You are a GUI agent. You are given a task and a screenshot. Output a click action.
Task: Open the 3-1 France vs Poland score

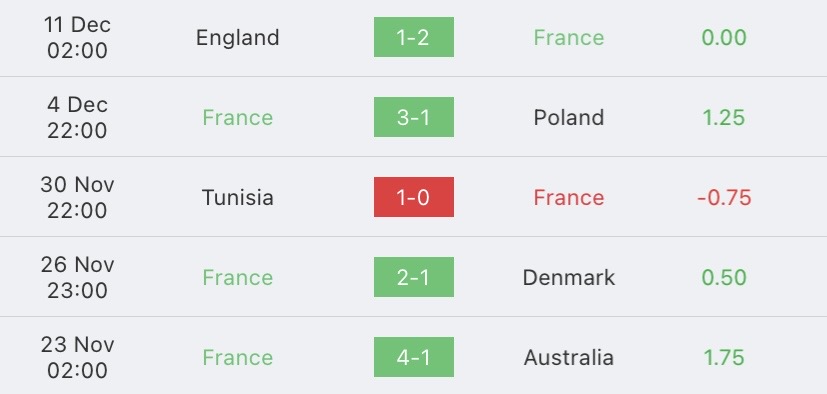pyautogui.click(x=414, y=117)
